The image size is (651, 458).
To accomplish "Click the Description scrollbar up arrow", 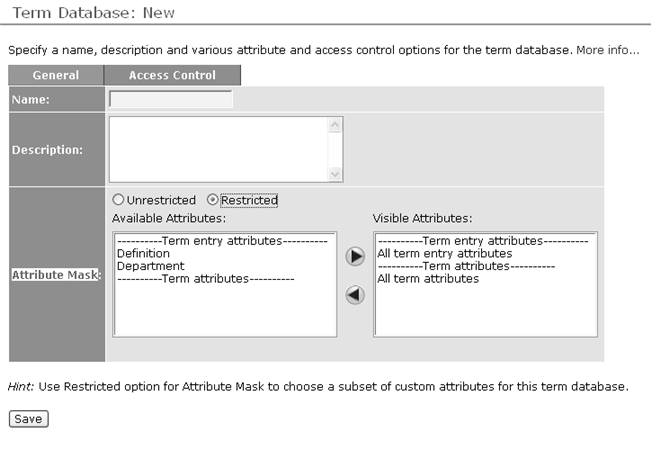I will click(335, 125).
